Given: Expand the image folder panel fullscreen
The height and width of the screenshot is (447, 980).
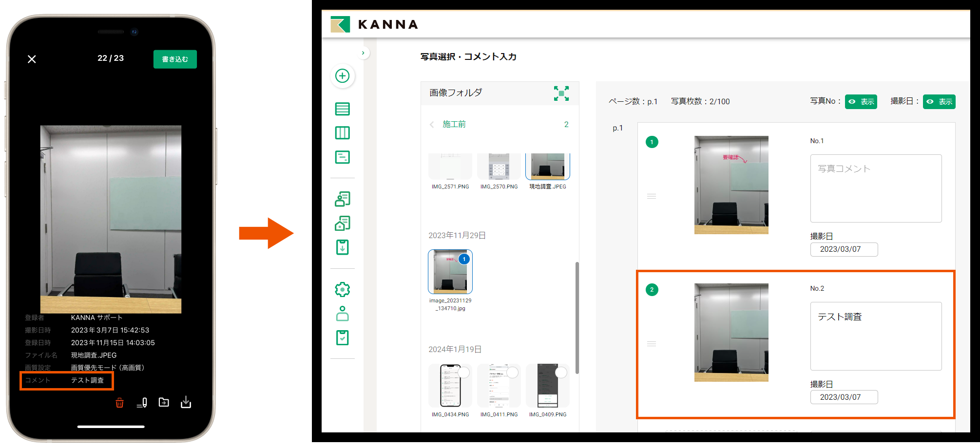Looking at the screenshot, I should 561,93.
